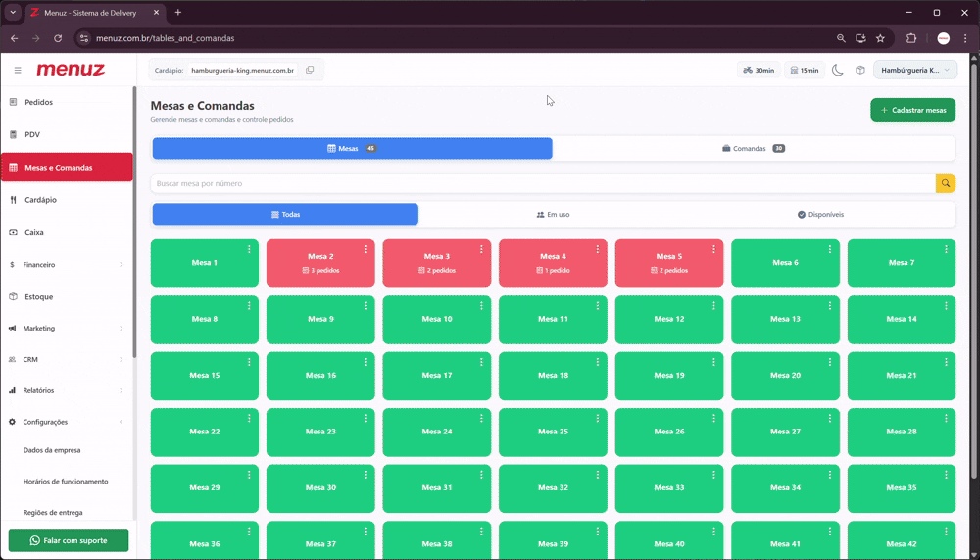This screenshot has width=980, height=560.
Task: Open Chrome tab search dropdown arrow
Action: click(x=13, y=13)
